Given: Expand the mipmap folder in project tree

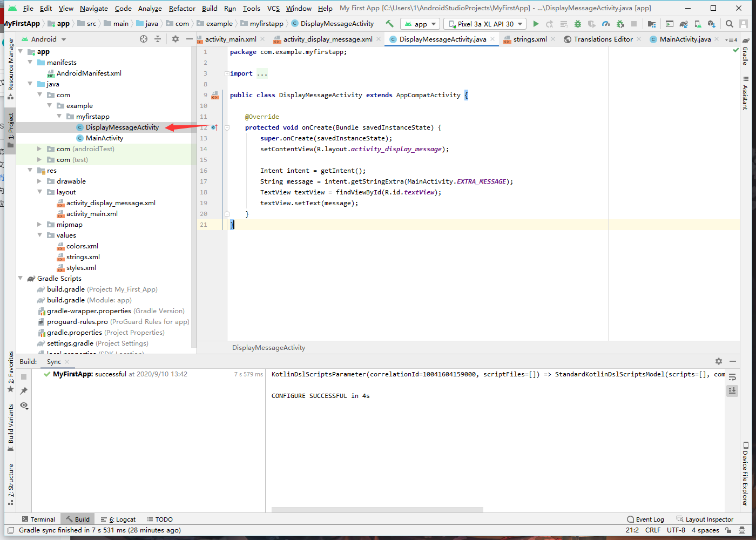Looking at the screenshot, I should [x=39, y=225].
